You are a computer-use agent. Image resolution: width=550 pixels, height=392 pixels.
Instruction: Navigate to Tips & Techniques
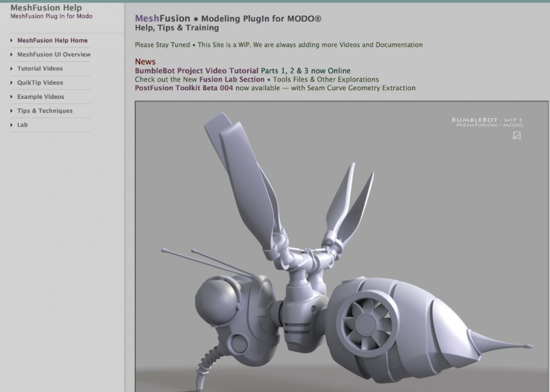45,111
